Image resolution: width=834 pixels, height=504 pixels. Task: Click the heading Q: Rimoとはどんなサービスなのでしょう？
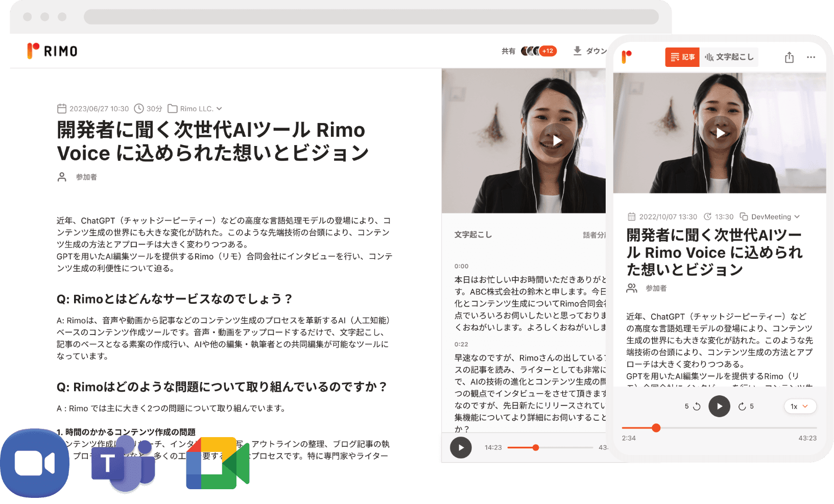pos(175,299)
